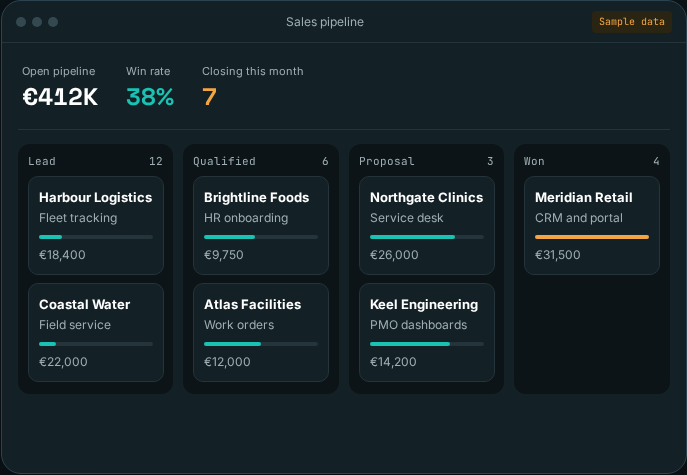Click the Sample data badge
Viewport: 687px width, 475px height.
pos(631,22)
